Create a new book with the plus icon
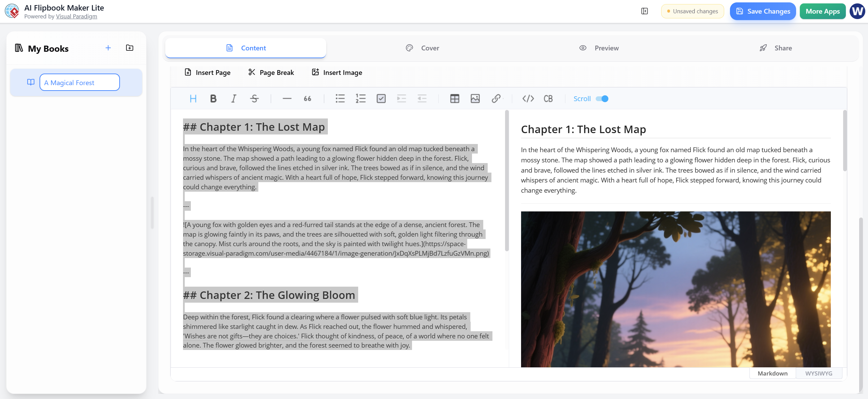The image size is (868, 399). 108,48
